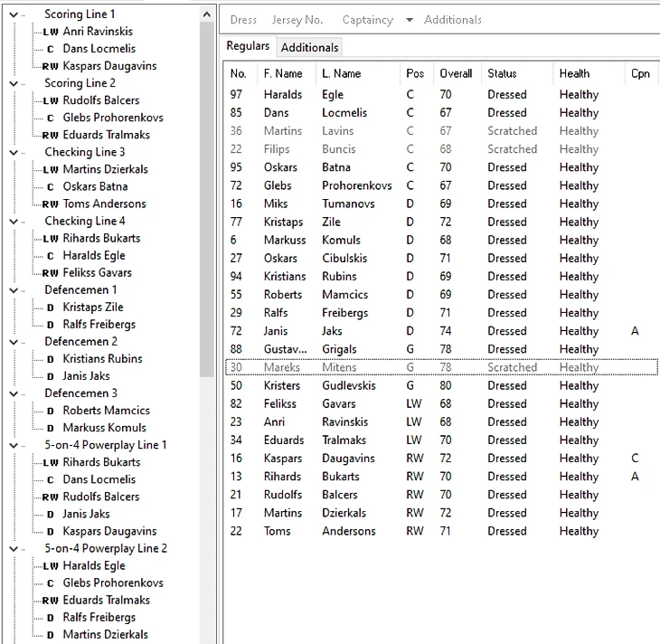The image size is (660, 644).
Task: Sort the table by the Overall column header
Action: pyautogui.click(x=456, y=73)
